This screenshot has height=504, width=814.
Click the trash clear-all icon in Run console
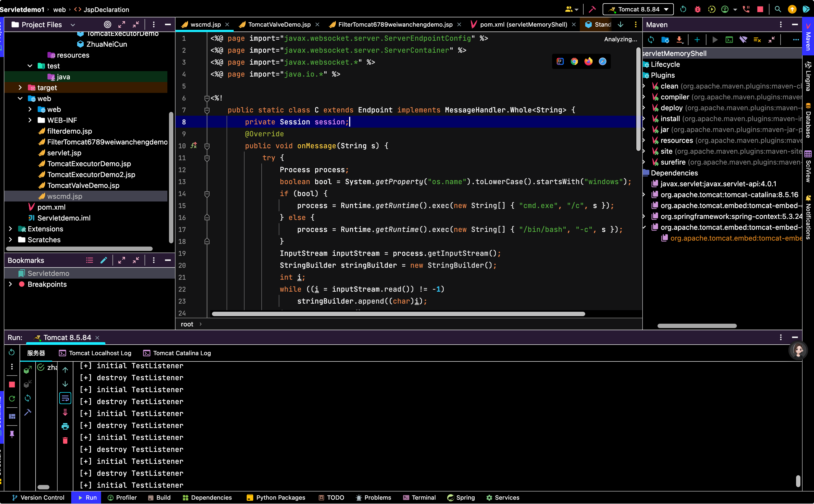point(65,440)
